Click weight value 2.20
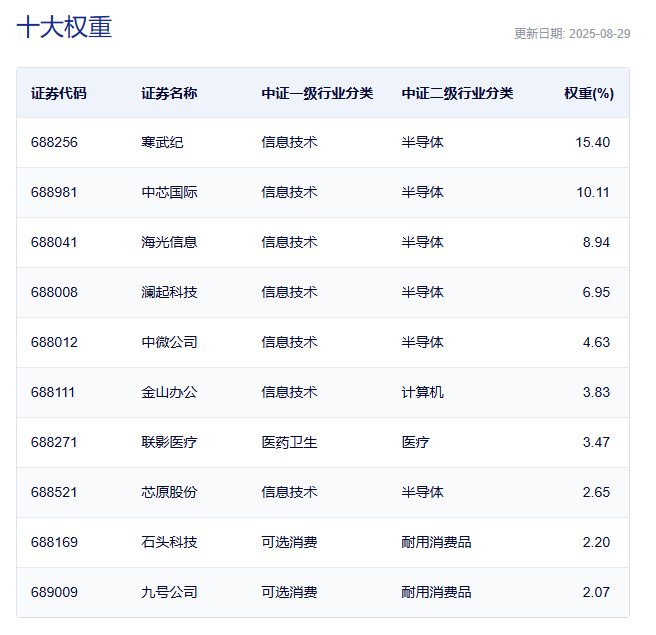The height and width of the screenshot is (635, 656). [x=596, y=542]
